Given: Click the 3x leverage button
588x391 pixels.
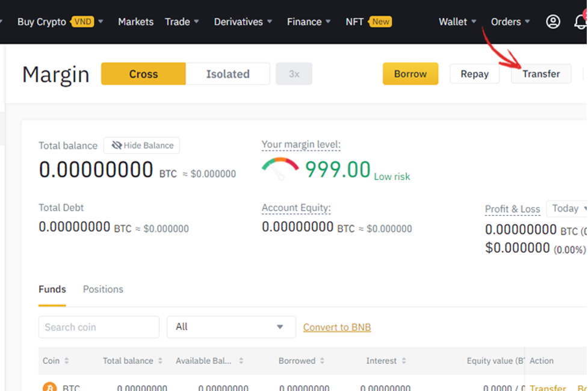Looking at the screenshot, I should pos(294,74).
